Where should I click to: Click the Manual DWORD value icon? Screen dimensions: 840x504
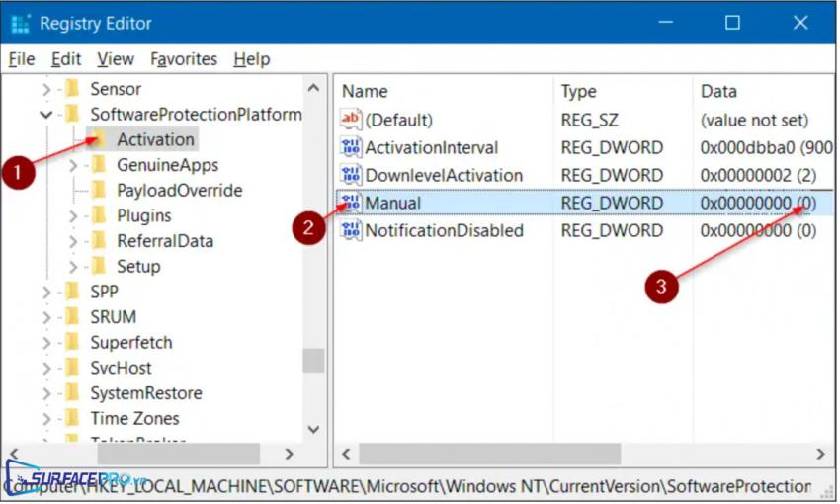[351, 203]
